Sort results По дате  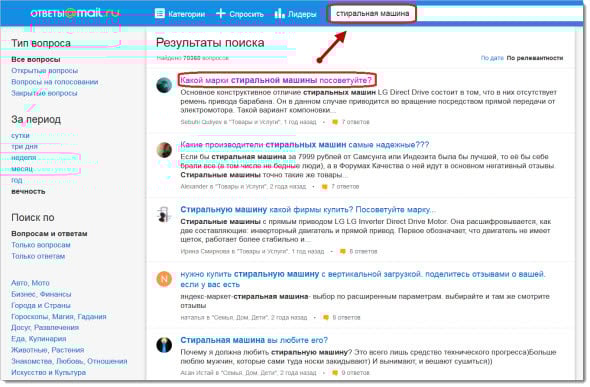click(492, 58)
